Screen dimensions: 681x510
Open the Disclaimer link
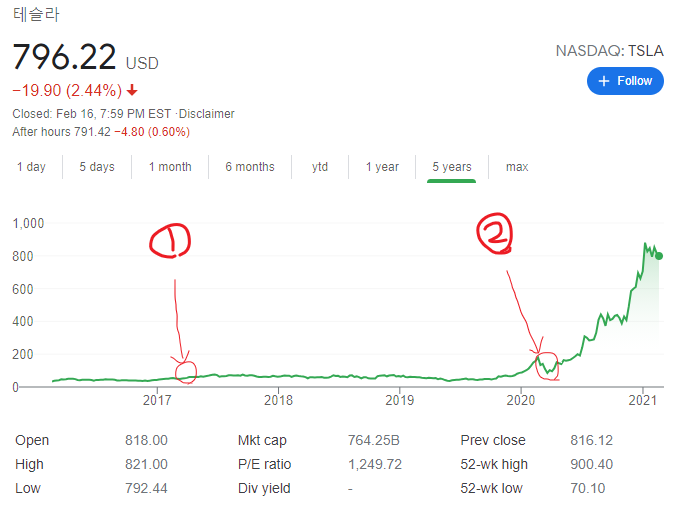206,114
